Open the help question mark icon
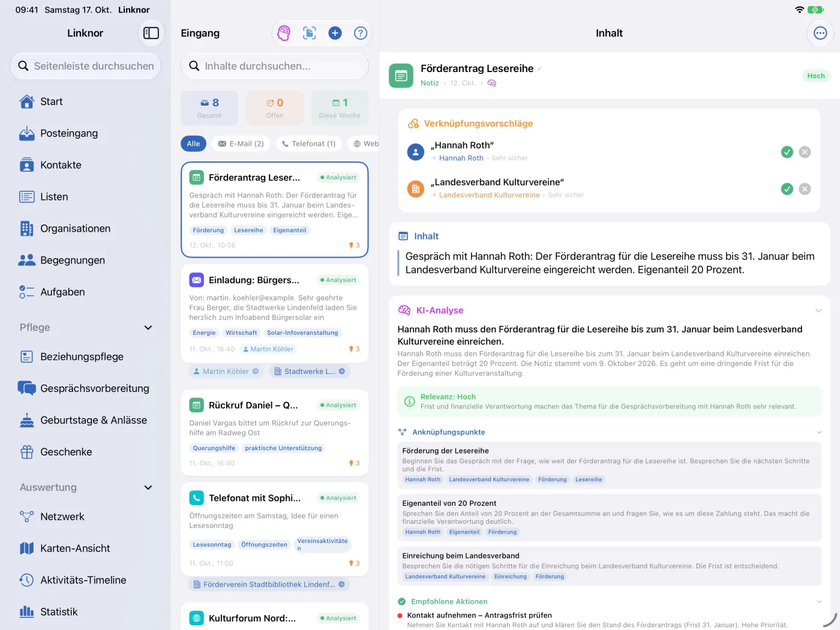The width and height of the screenshot is (840, 630). 361,33
